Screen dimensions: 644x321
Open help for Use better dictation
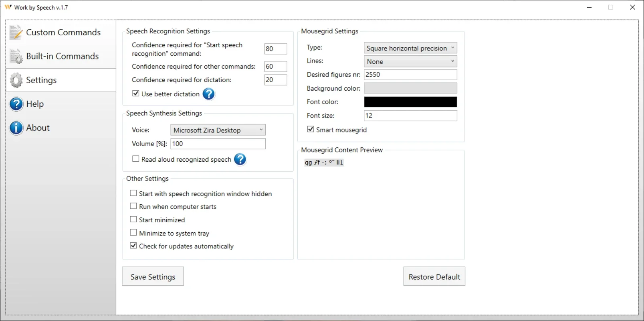[208, 94]
